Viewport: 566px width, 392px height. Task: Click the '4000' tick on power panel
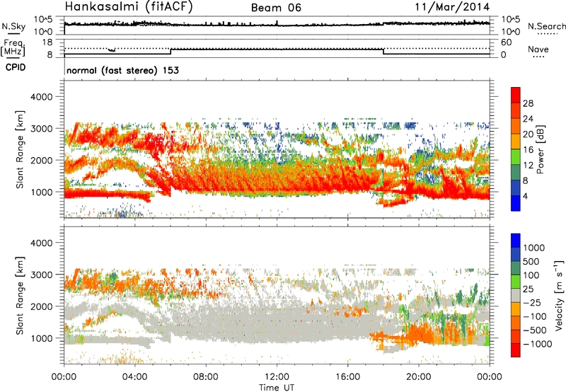[x=41, y=97]
